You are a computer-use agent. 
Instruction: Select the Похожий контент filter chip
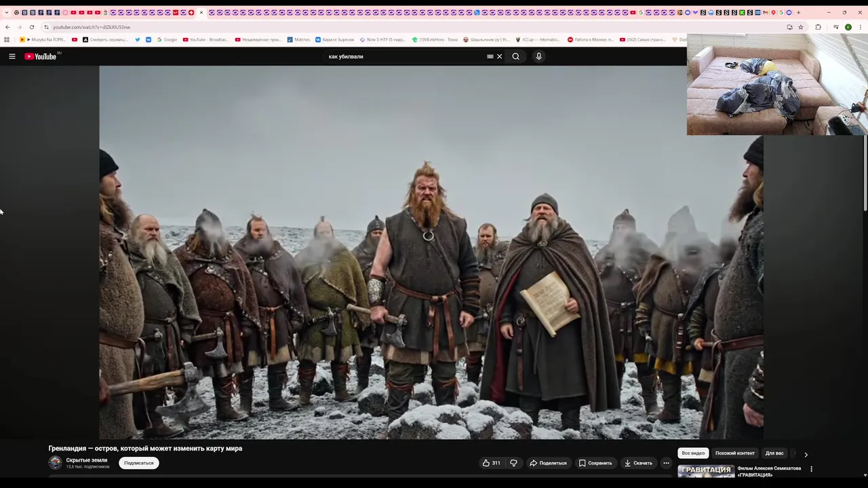[735, 453]
